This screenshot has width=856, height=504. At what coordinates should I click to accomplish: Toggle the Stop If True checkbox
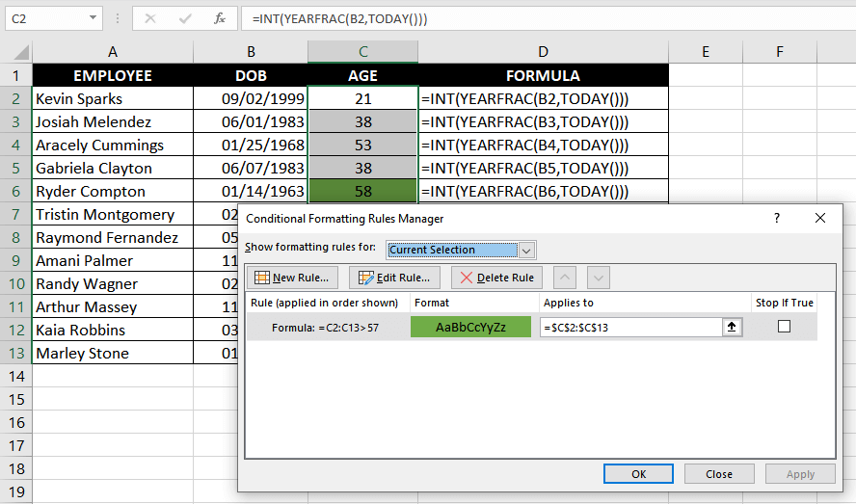784,327
